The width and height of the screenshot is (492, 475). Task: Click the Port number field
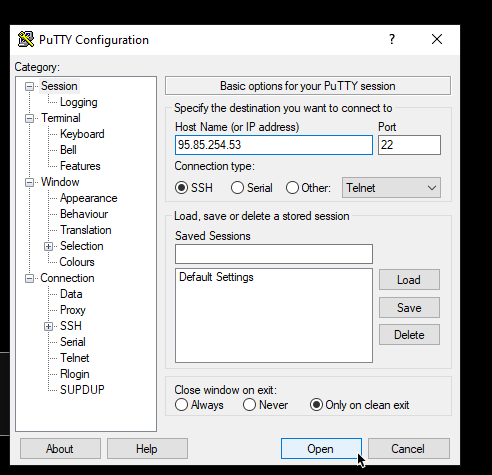[x=409, y=145]
